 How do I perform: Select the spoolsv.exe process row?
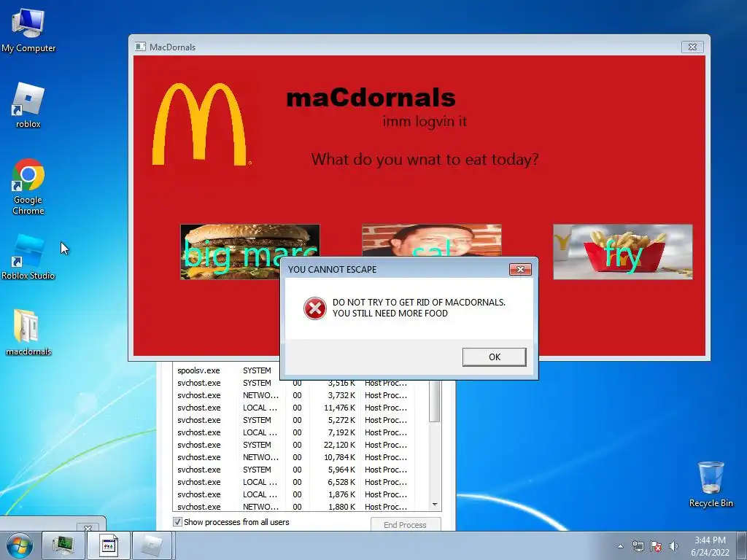pyautogui.click(x=228, y=370)
